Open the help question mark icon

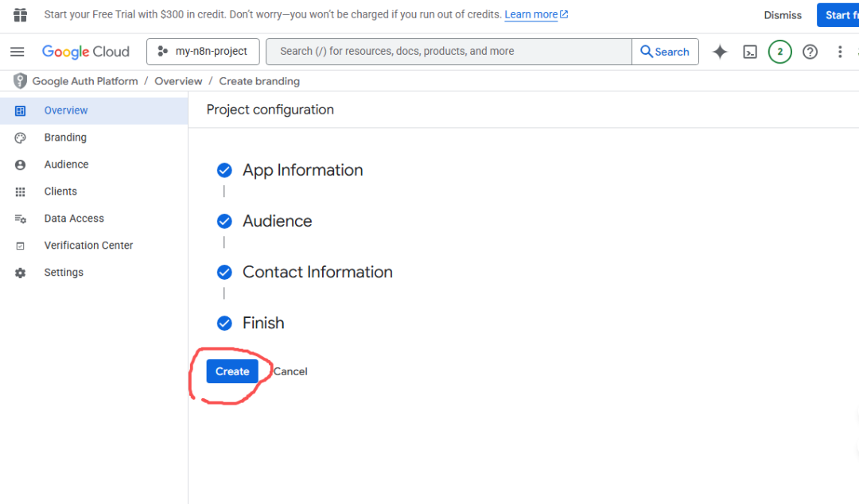tap(810, 52)
